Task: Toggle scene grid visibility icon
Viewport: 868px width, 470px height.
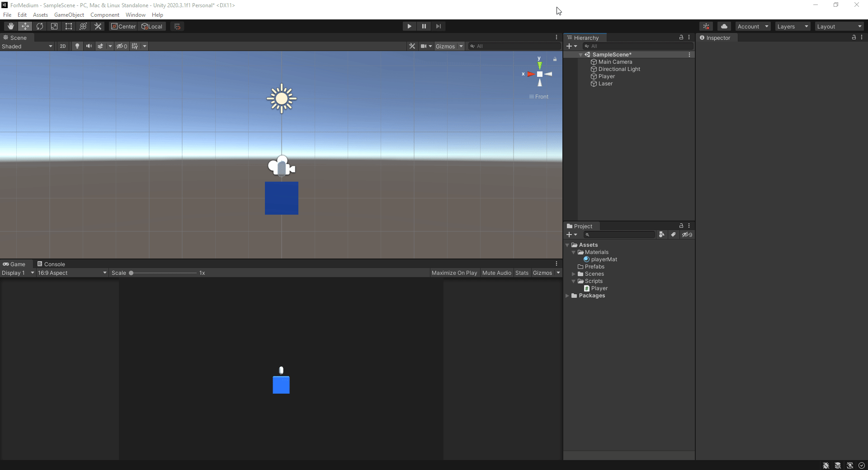Action: click(135, 46)
